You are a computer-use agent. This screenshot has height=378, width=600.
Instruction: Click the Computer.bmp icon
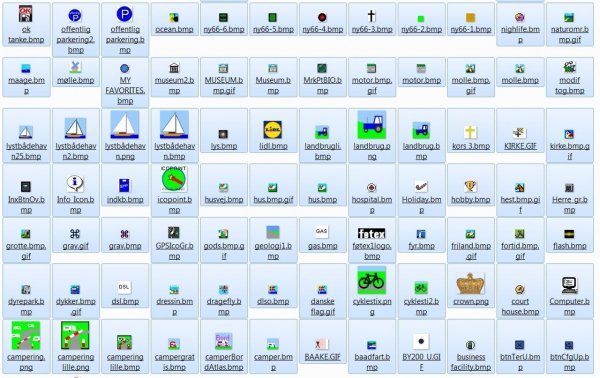pos(569,285)
